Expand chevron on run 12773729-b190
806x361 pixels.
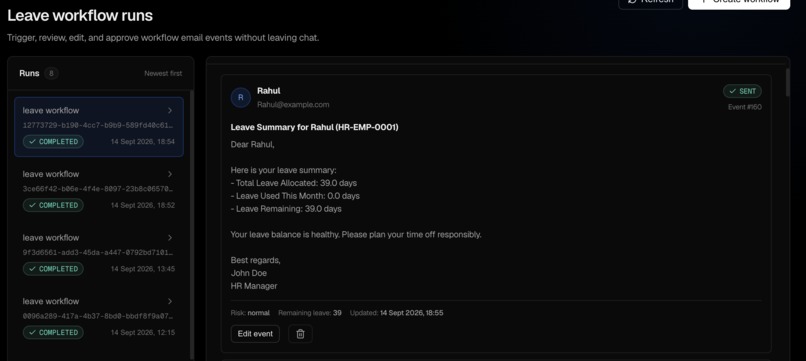(x=170, y=111)
